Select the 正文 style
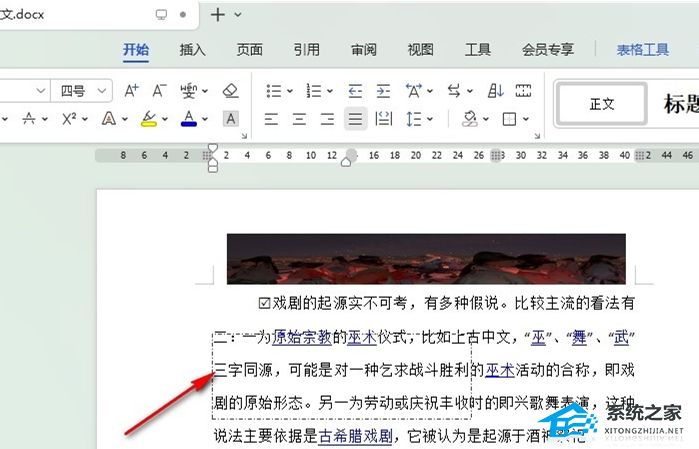The image size is (699, 449). [602, 104]
